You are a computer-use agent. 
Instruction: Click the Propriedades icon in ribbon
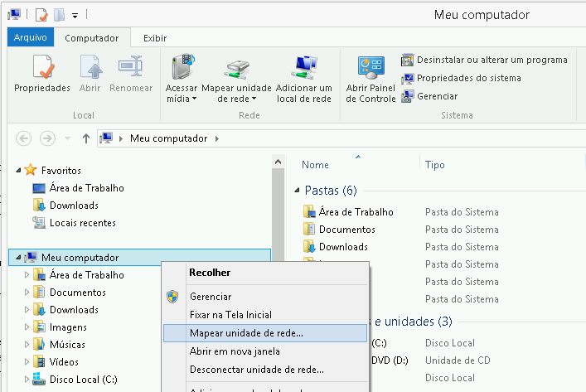click(42, 68)
